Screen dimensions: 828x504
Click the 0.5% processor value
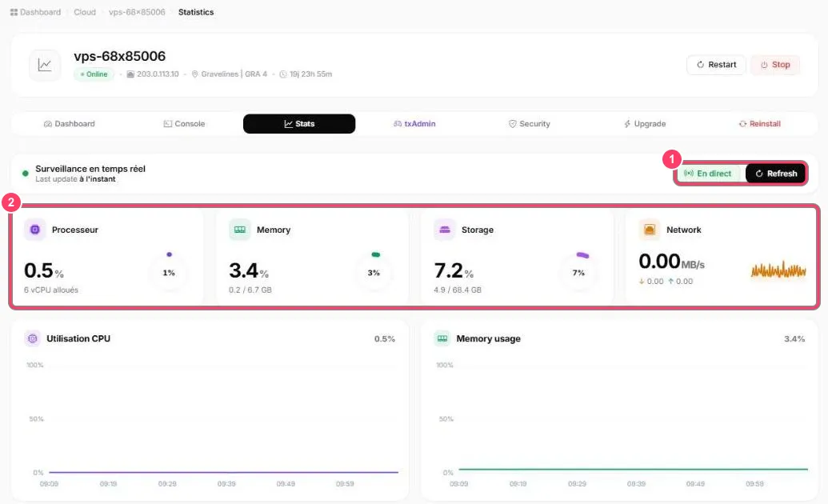pyautogui.click(x=44, y=271)
